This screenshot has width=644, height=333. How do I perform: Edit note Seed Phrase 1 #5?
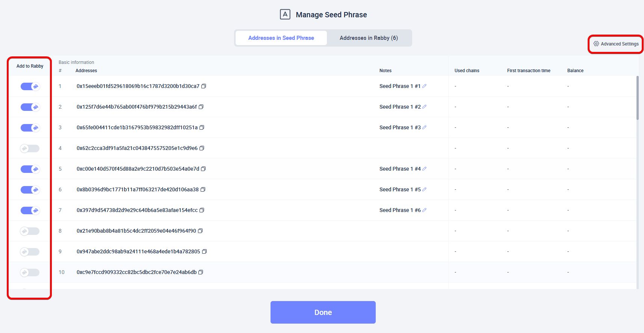click(425, 189)
